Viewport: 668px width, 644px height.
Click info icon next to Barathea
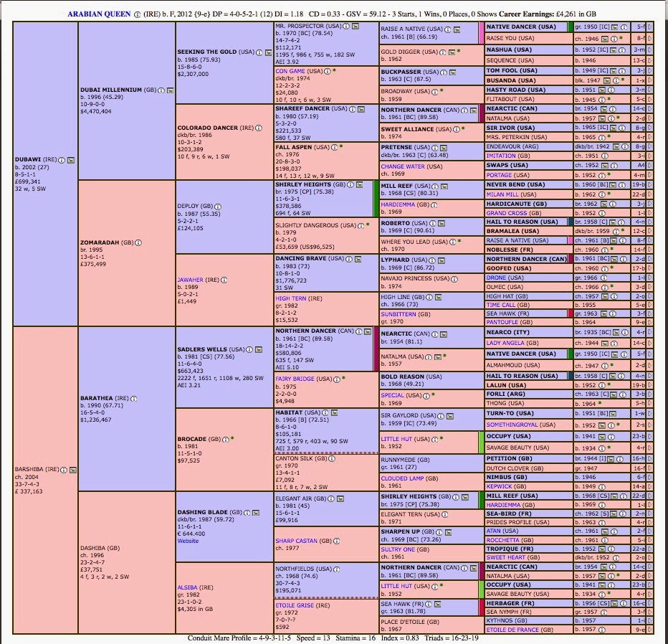pyautogui.click(x=134, y=399)
